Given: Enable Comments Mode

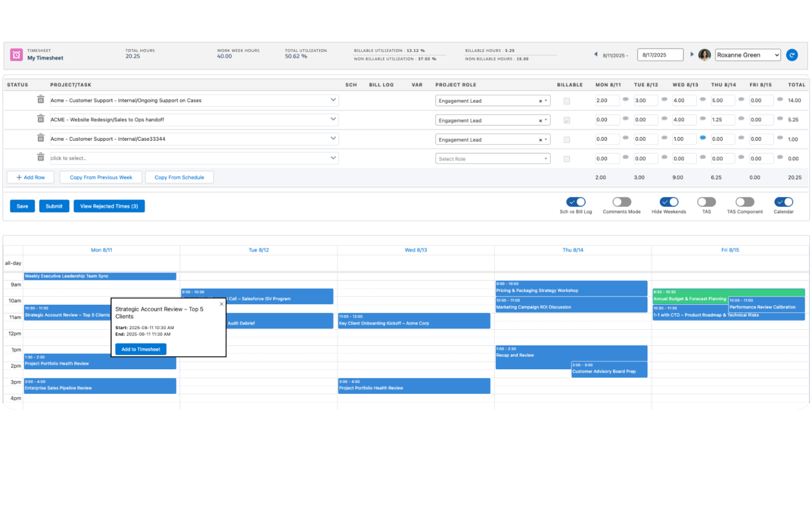Looking at the screenshot, I should [621, 202].
